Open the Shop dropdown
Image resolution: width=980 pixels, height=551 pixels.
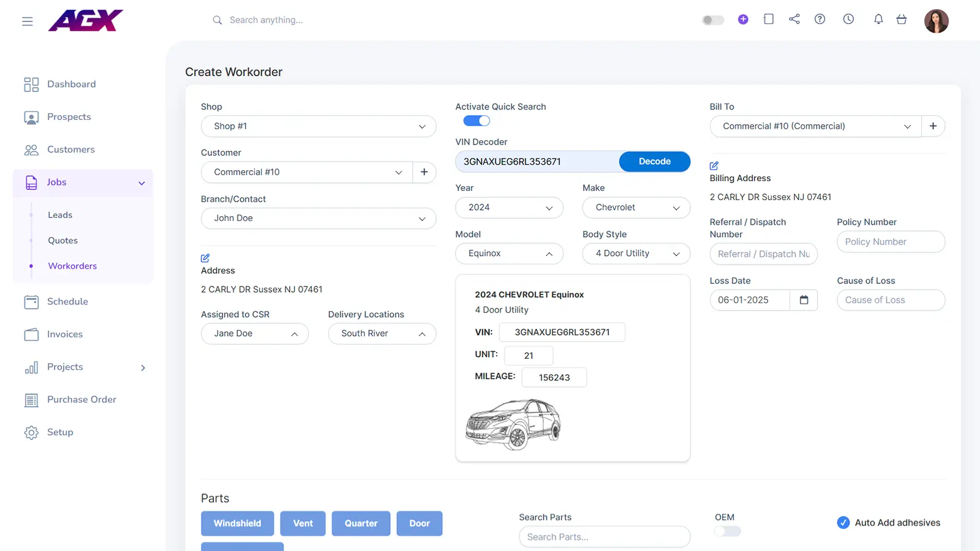click(318, 126)
